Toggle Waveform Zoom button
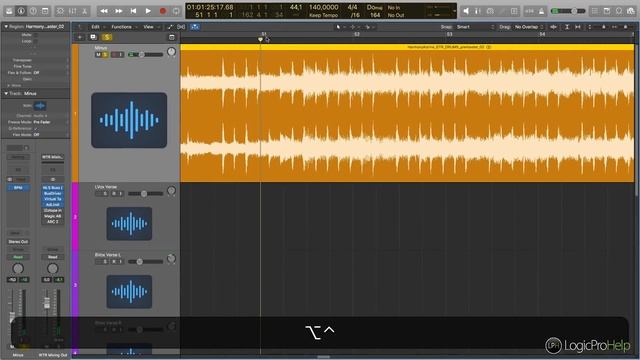Image resolution: width=640 pixels, height=360 pixels. click(x=553, y=27)
